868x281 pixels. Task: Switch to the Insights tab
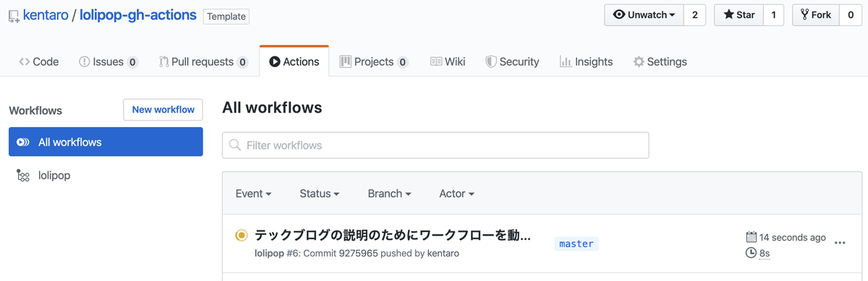(587, 61)
